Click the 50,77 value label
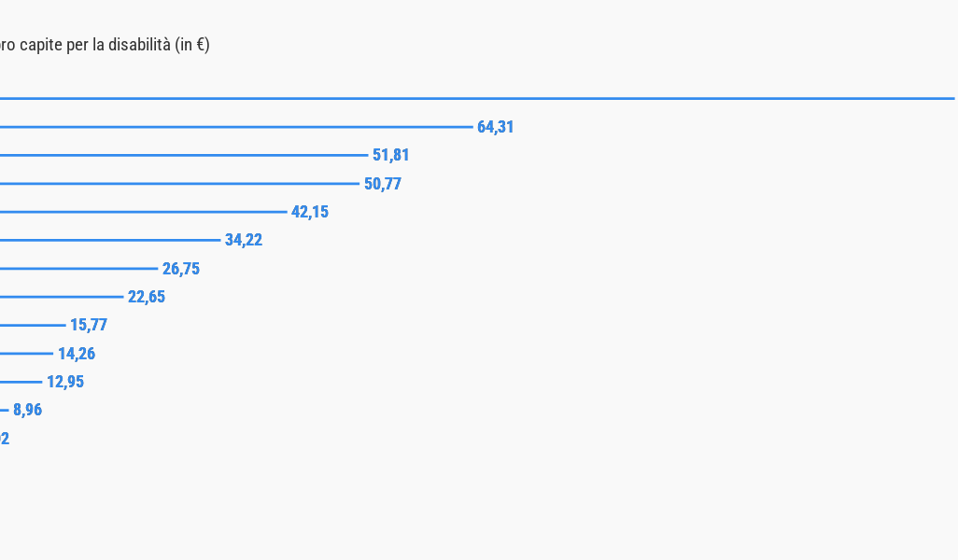This screenshot has width=958, height=560. 383,184
